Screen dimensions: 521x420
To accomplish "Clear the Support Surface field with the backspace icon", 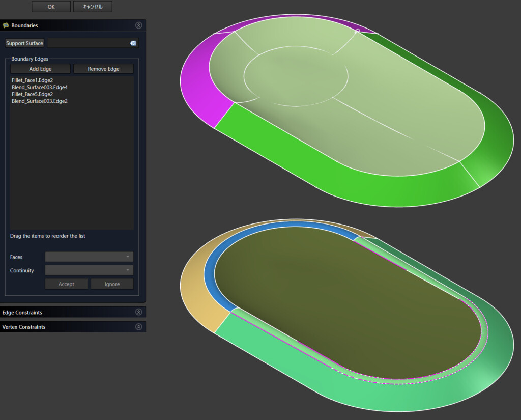I will [133, 43].
